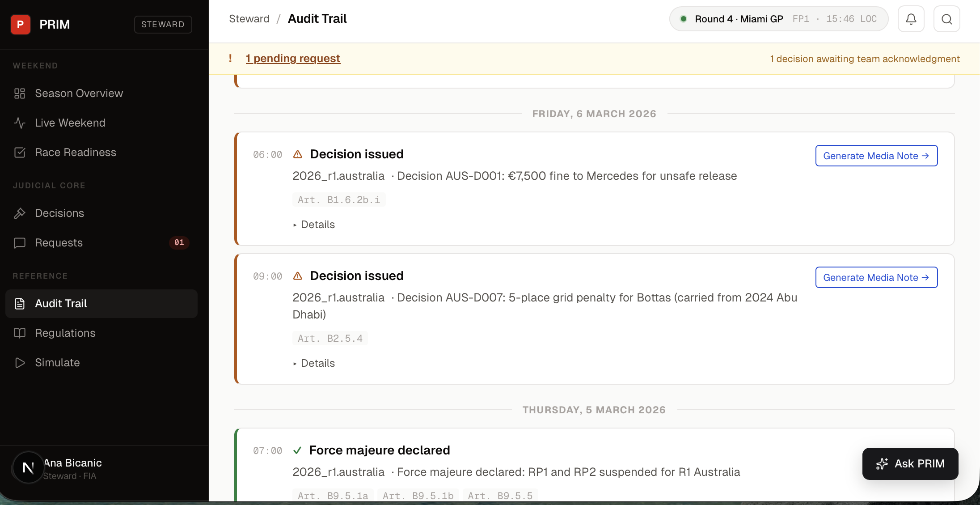The height and width of the screenshot is (505, 980).
Task: Open Race Readiness via its checklist icon
Action: coord(20,152)
